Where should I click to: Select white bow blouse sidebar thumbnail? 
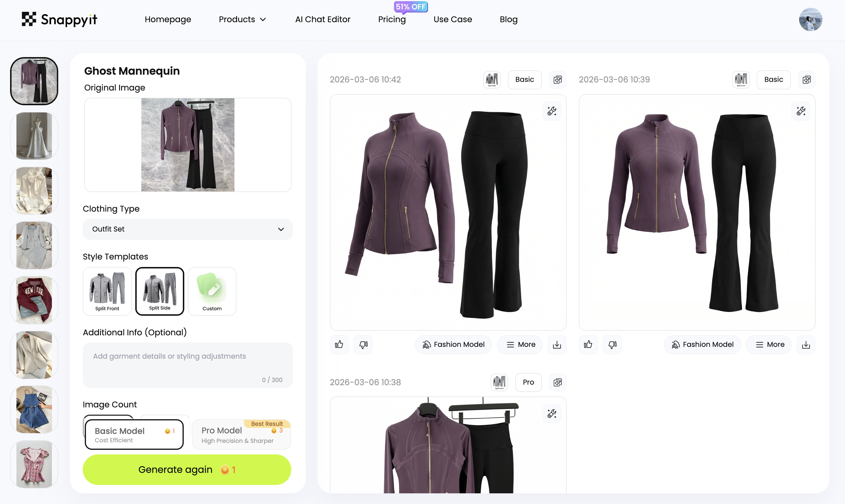pos(34,191)
